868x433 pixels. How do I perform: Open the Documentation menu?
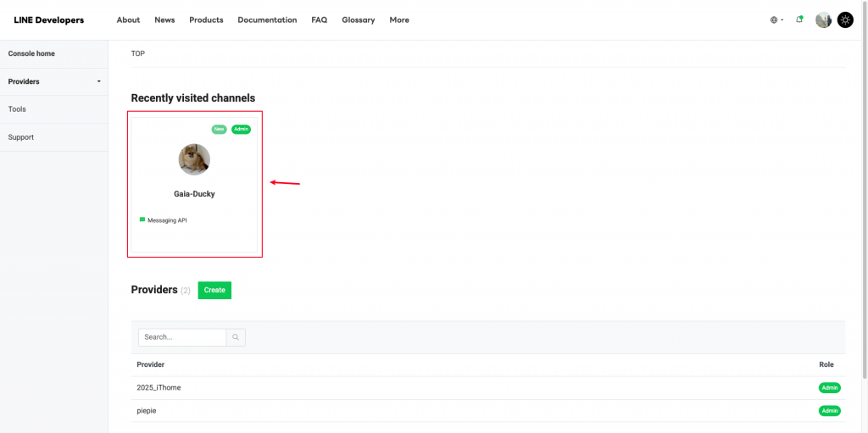tap(267, 20)
